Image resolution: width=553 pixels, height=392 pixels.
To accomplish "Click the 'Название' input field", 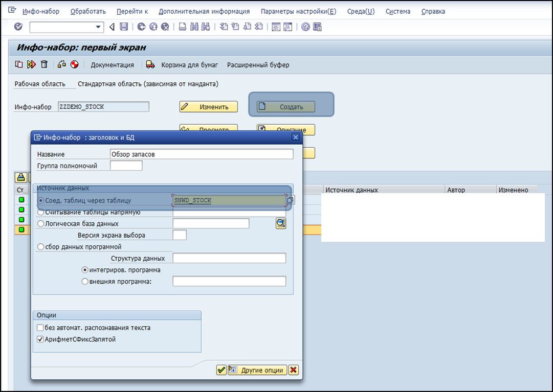I will click(x=202, y=154).
